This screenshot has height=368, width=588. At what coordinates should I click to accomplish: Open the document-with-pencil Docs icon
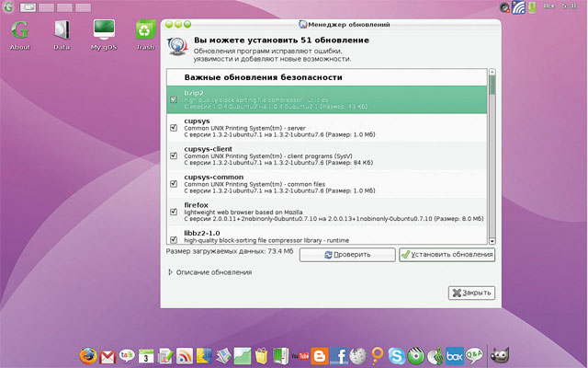(x=165, y=356)
